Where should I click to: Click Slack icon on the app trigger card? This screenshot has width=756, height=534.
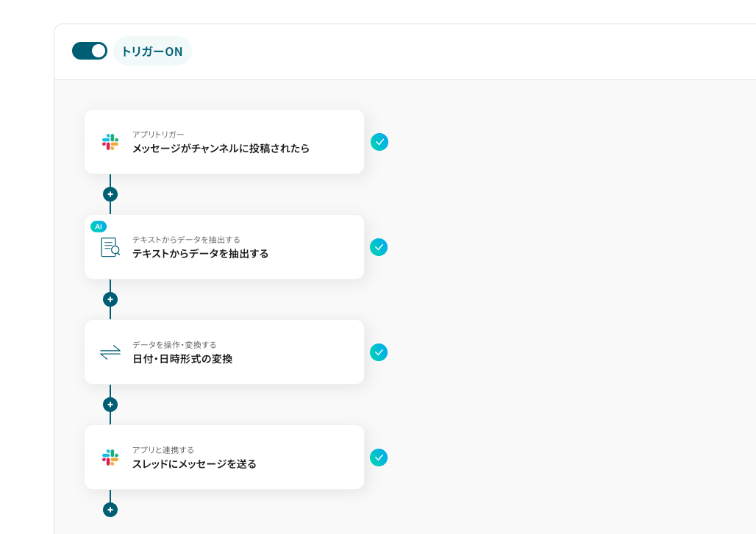tap(110, 142)
